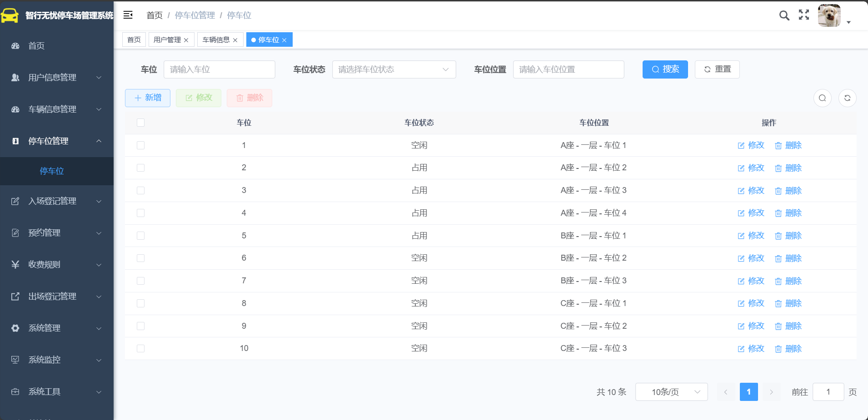
Task: Open the 10条/页 page size dropdown
Action: 672,392
